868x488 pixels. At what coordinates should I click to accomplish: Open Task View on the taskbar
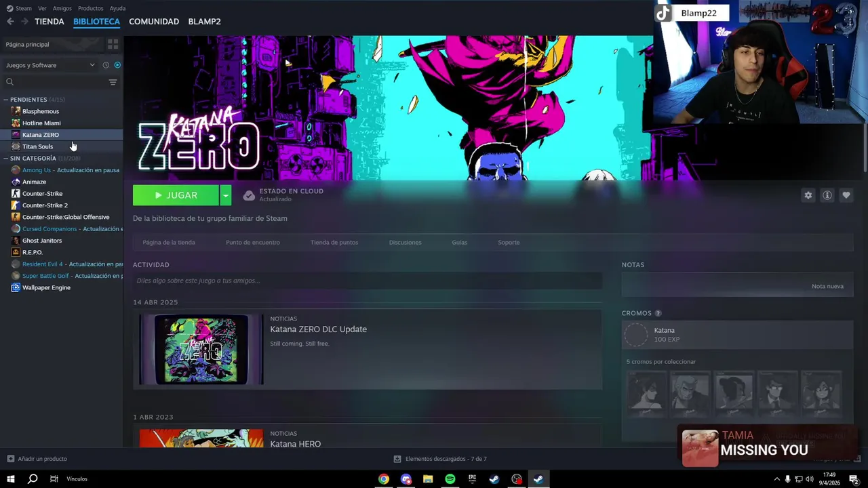[54, 479]
